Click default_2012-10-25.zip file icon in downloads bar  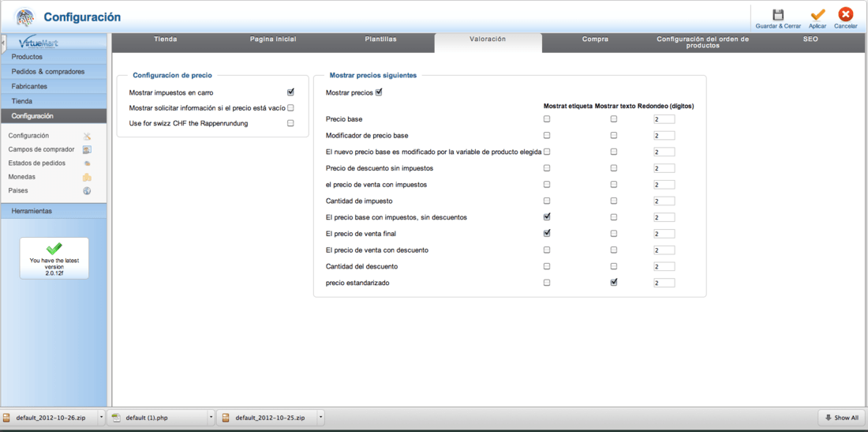click(226, 418)
